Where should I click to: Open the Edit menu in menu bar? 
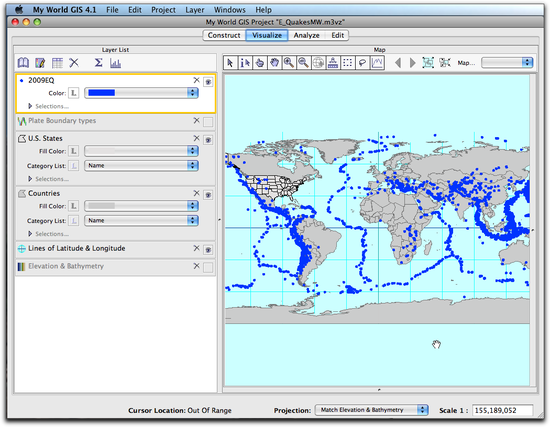(x=135, y=10)
